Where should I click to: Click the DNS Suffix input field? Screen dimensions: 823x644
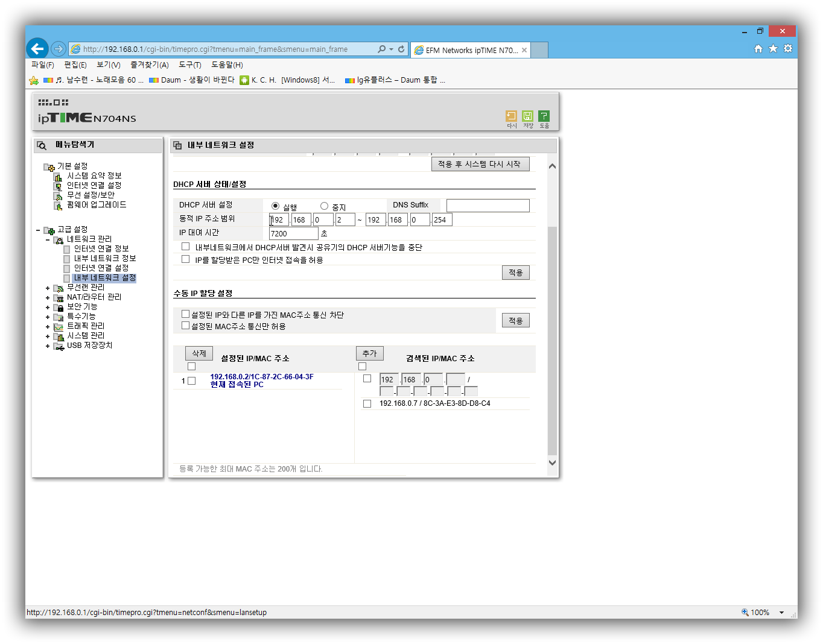(488, 206)
